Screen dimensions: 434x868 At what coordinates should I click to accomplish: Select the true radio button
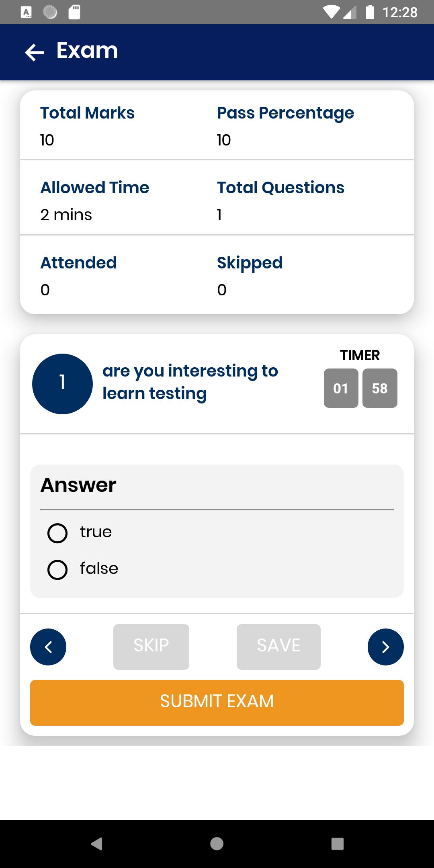coord(57,533)
